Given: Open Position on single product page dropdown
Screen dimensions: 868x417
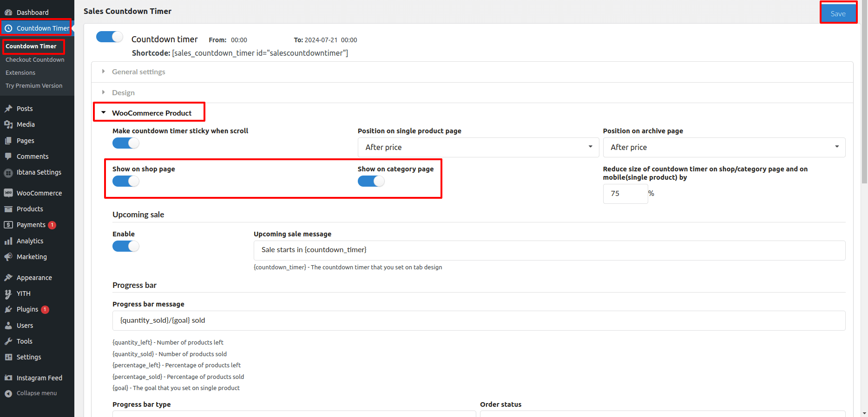Looking at the screenshot, I should pos(479,147).
